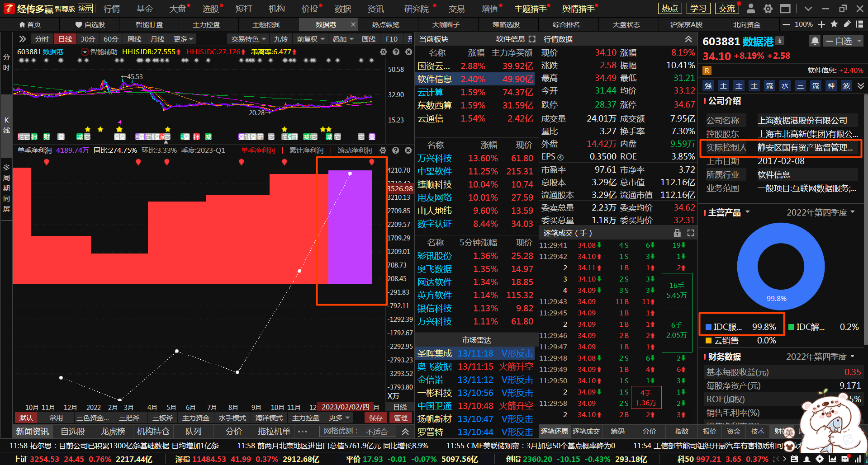Open F10 company data

click(392, 39)
